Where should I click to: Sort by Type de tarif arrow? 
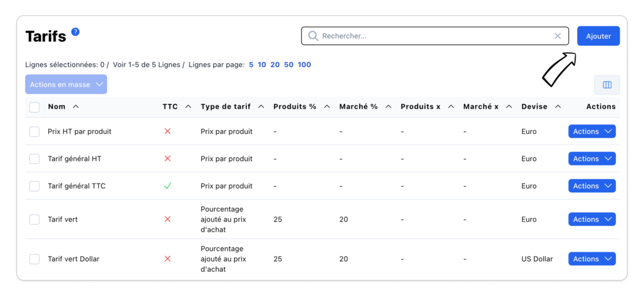point(261,107)
